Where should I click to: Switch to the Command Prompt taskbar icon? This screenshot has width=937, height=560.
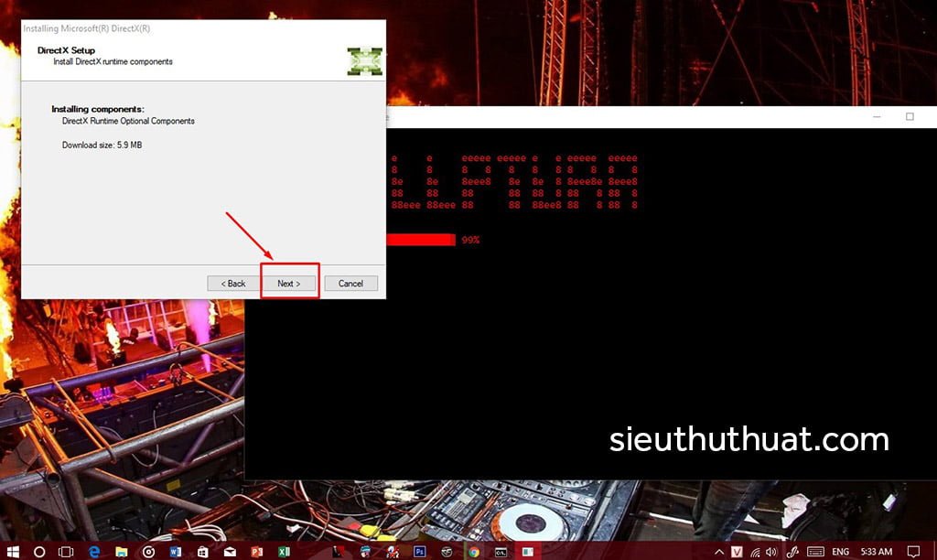(501, 552)
